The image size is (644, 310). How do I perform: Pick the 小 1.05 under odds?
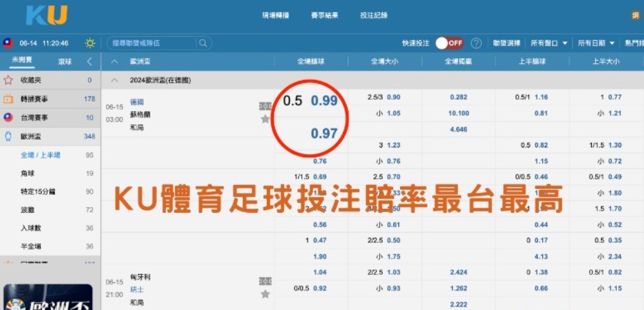point(393,113)
